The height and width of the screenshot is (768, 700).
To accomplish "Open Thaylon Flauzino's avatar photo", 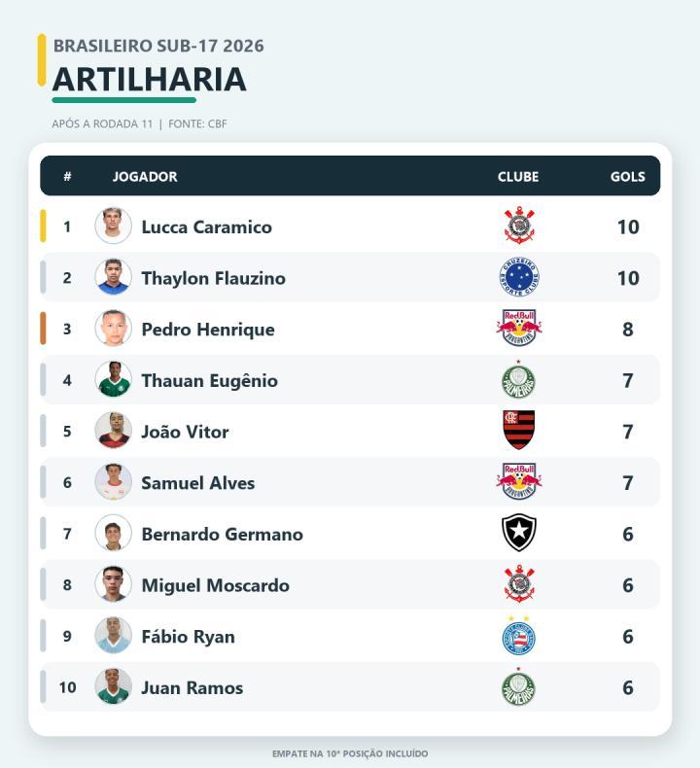I will coord(113,277).
